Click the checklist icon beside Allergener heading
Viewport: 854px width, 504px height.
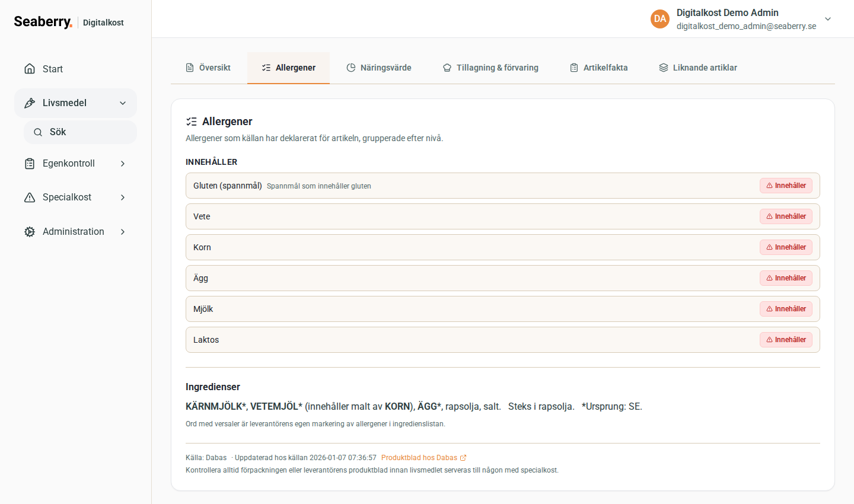pos(192,122)
